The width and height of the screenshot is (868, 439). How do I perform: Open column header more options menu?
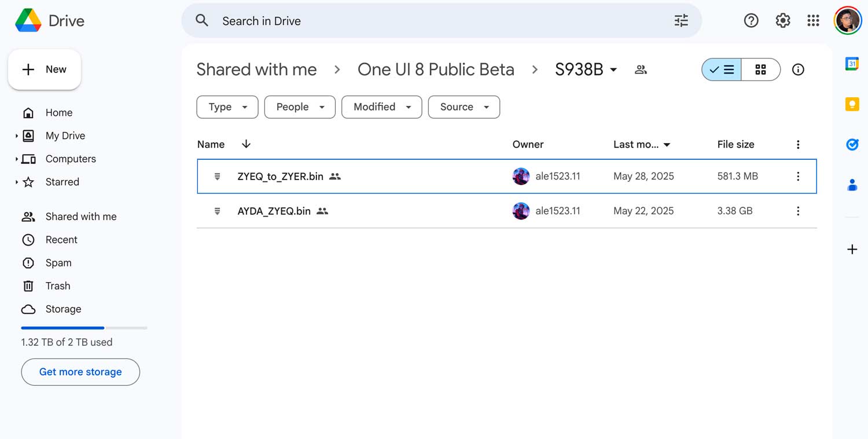(798, 145)
